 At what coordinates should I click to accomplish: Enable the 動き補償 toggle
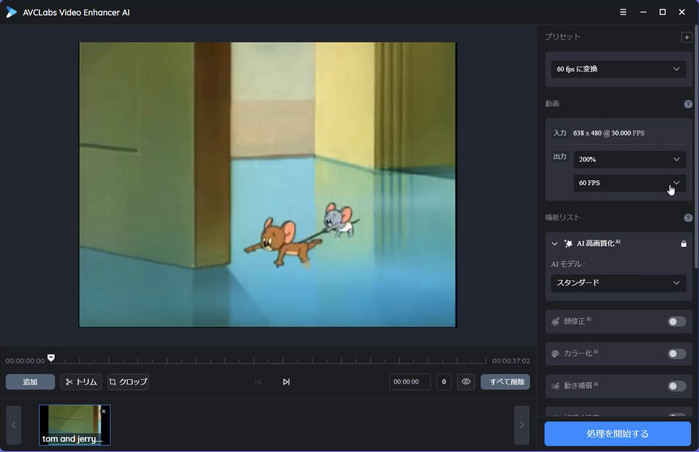(676, 386)
